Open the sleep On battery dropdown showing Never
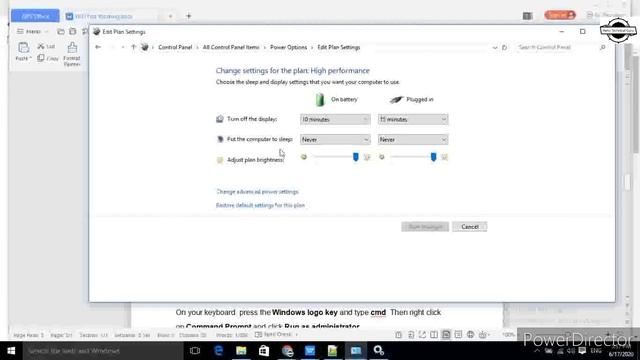 click(335, 140)
